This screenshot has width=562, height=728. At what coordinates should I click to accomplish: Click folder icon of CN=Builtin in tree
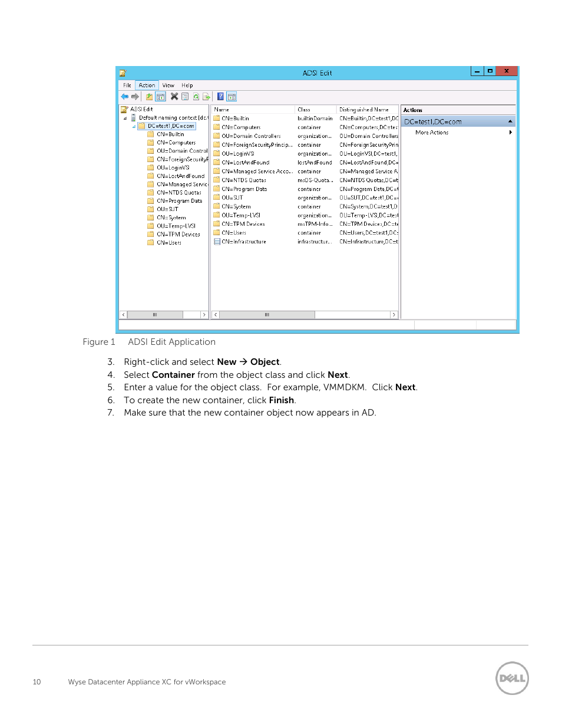coord(151,134)
